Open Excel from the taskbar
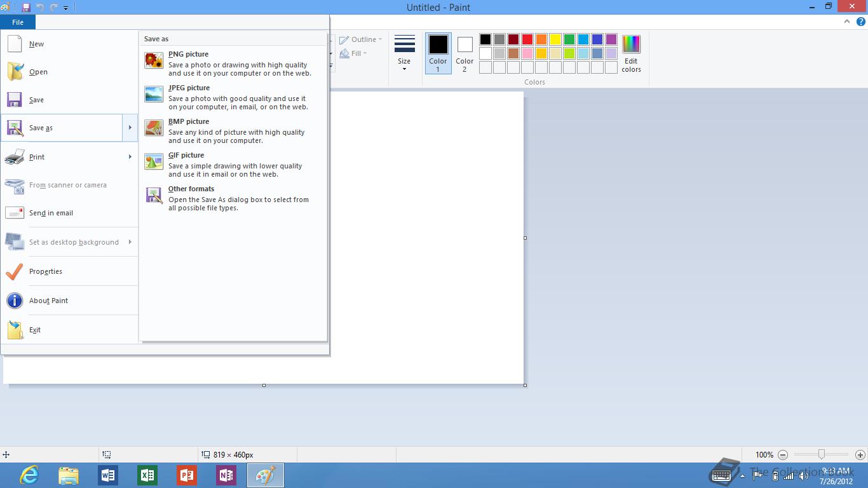 pos(147,475)
